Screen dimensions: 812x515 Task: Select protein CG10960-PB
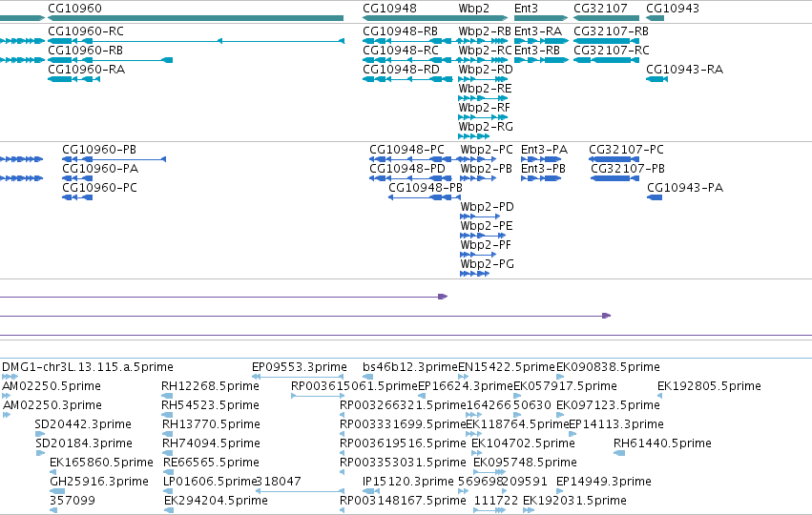click(114, 159)
